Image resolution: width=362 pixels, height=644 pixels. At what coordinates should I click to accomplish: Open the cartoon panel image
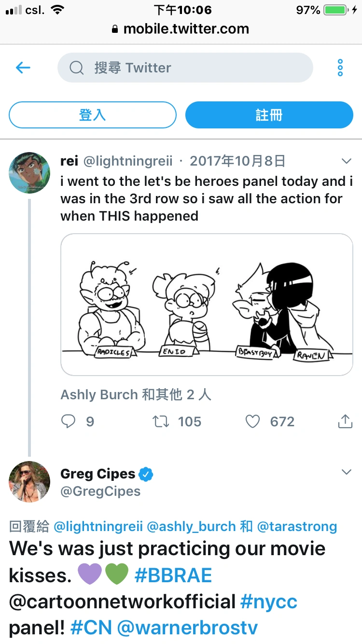207,305
